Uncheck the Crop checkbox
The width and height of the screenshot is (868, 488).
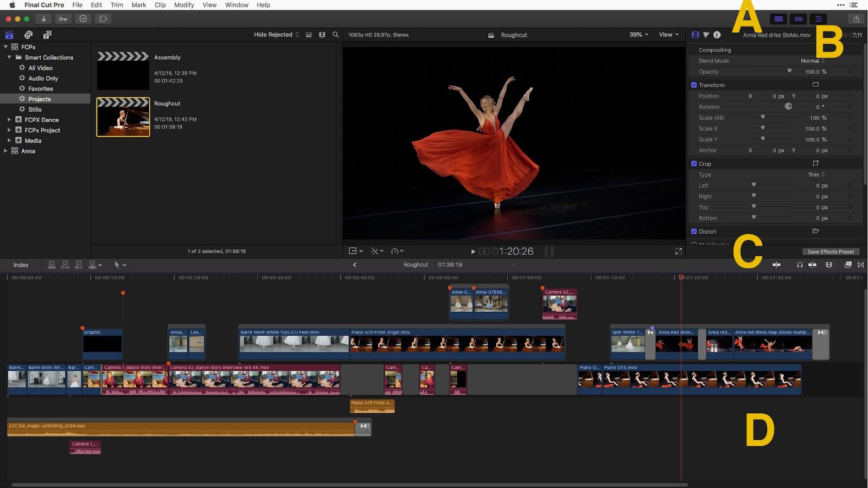pyautogui.click(x=694, y=164)
